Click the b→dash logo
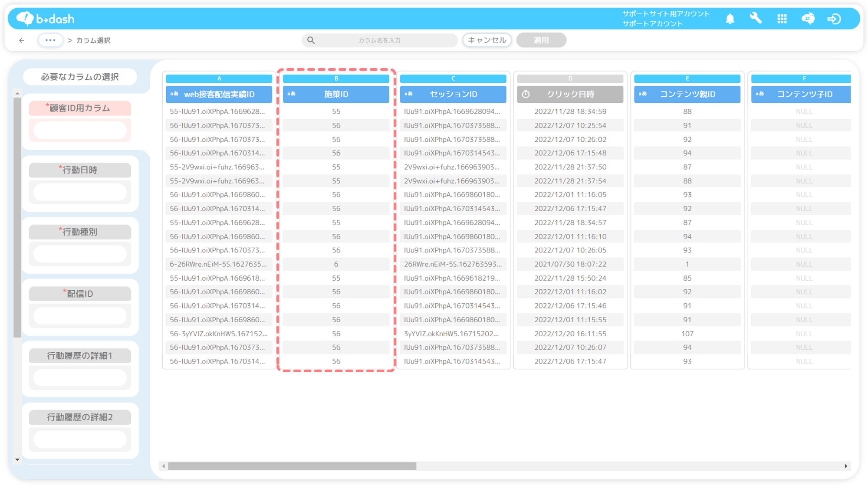This screenshot has height=488, width=868. pos(46,19)
